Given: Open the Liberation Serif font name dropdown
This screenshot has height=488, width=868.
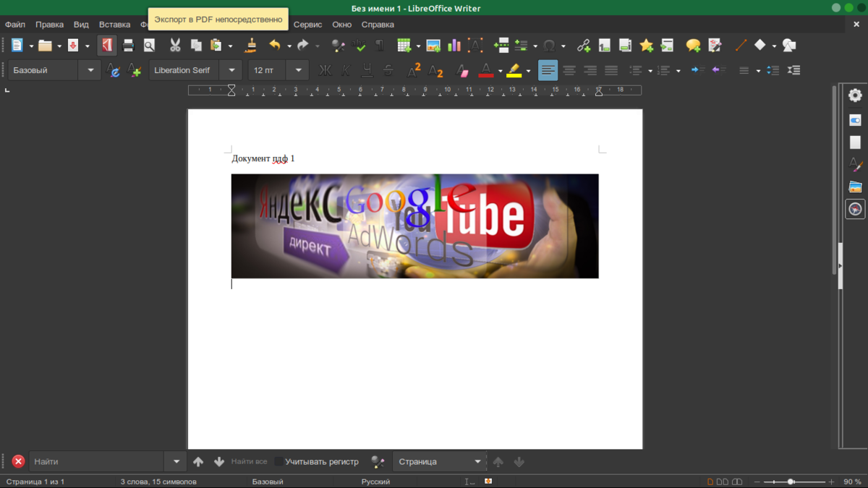Looking at the screenshot, I should pyautogui.click(x=231, y=70).
